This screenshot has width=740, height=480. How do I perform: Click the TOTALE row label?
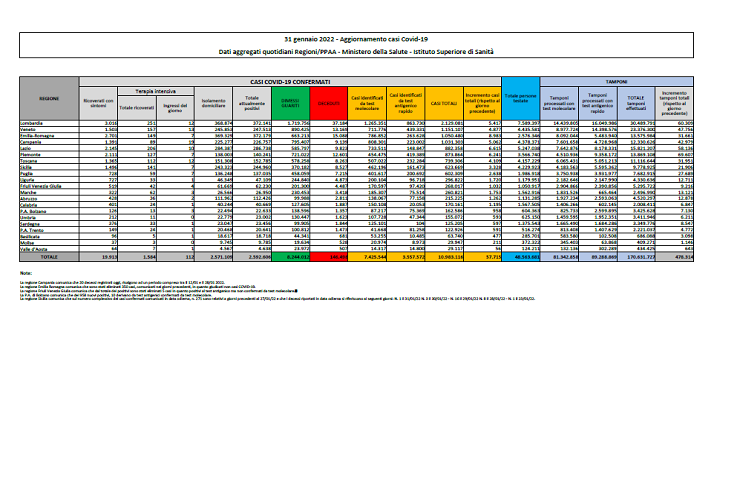pyautogui.click(x=49, y=256)
